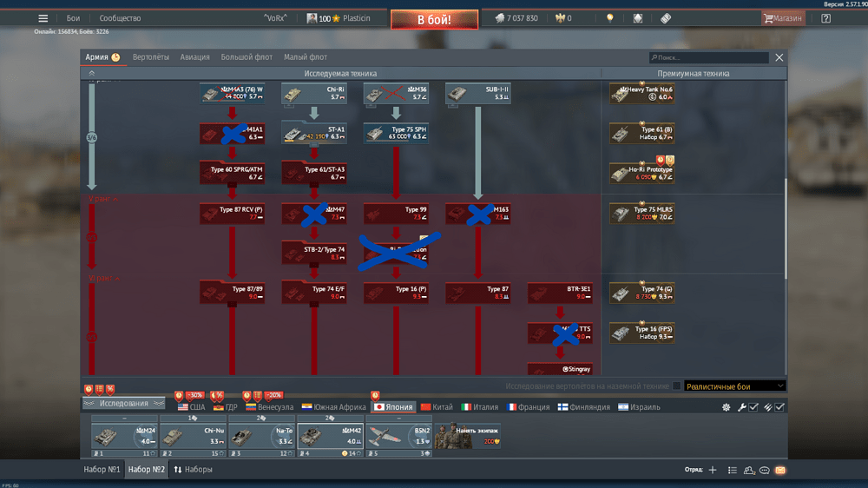The image size is (868, 488).
Task: Collapse the VI ранг section
Action: [x=105, y=278]
